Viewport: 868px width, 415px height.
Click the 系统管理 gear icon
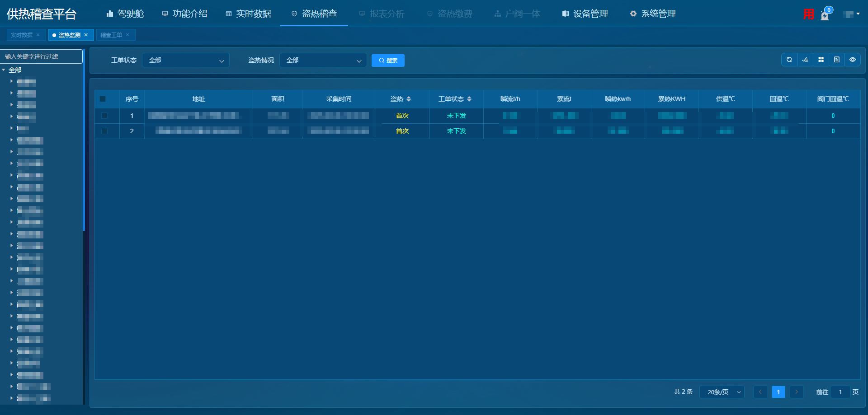pyautogui.click(x=633, y=14)
